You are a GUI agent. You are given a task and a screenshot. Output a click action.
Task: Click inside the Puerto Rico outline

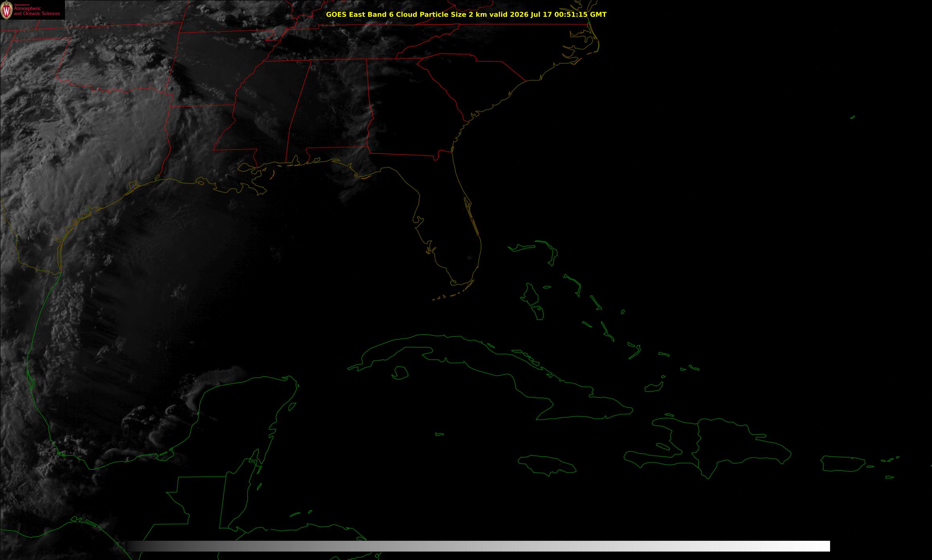click(843, 463)
